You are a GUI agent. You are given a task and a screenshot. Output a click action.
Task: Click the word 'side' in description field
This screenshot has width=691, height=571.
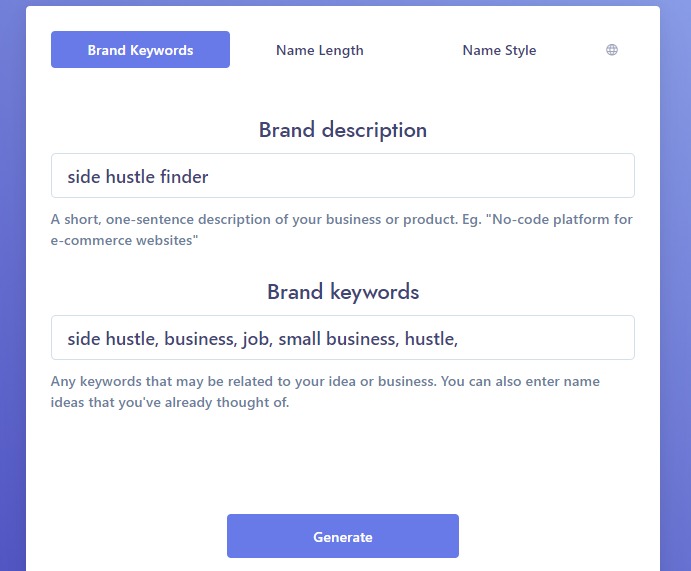[84, 177]
